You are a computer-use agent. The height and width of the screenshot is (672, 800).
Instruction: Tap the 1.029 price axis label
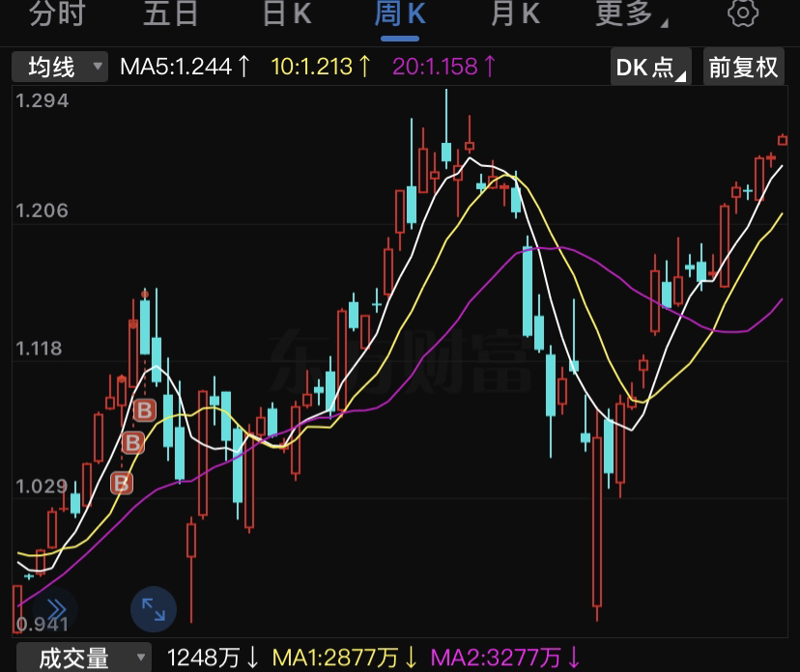tap(42, 487)
